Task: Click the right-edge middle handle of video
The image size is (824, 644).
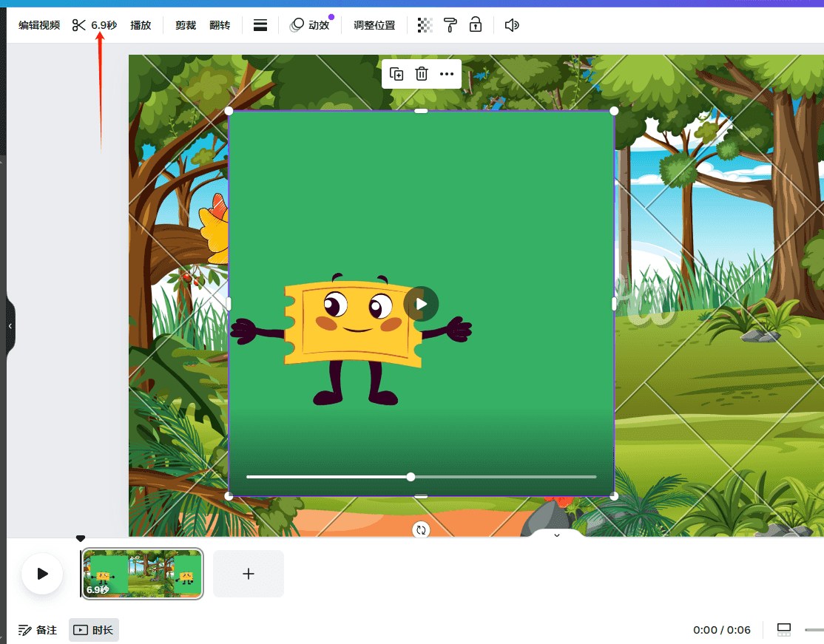Action: click(x=614, y=304)
